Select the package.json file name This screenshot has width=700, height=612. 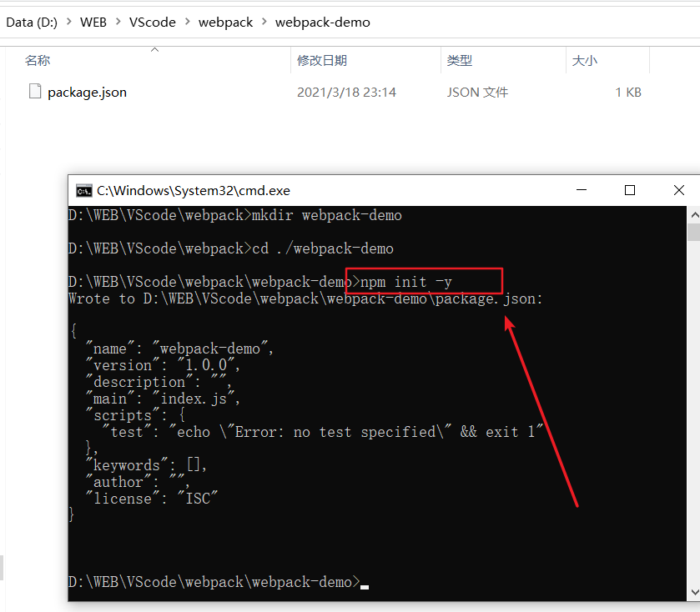pyautogui.click(x=87, y=93)
